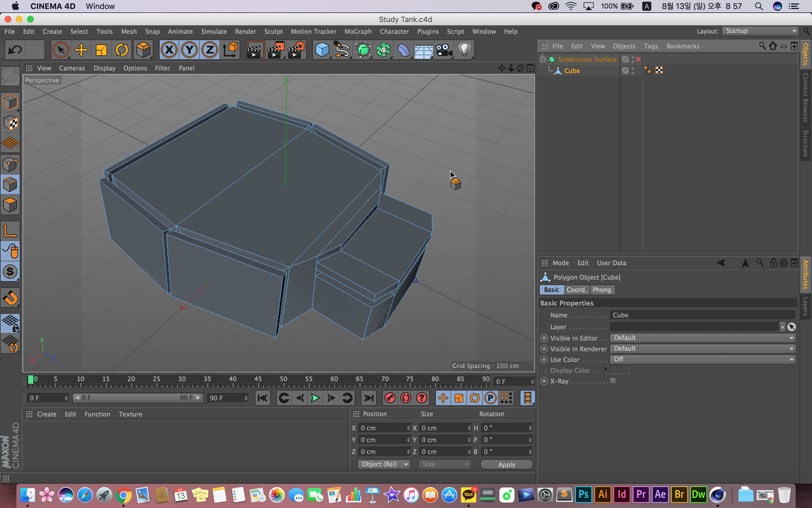
Task: Open Photoshop from the Dock
Action: (x=583, y=494)
